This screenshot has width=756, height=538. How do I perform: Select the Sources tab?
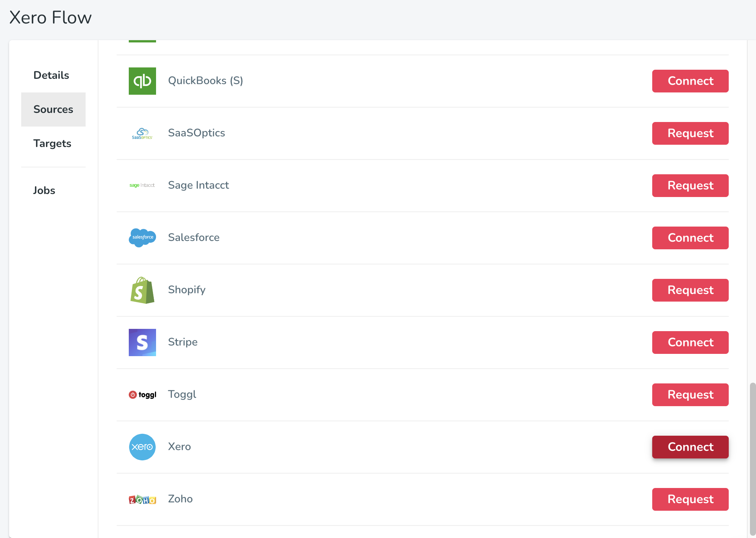coord(53,109)
